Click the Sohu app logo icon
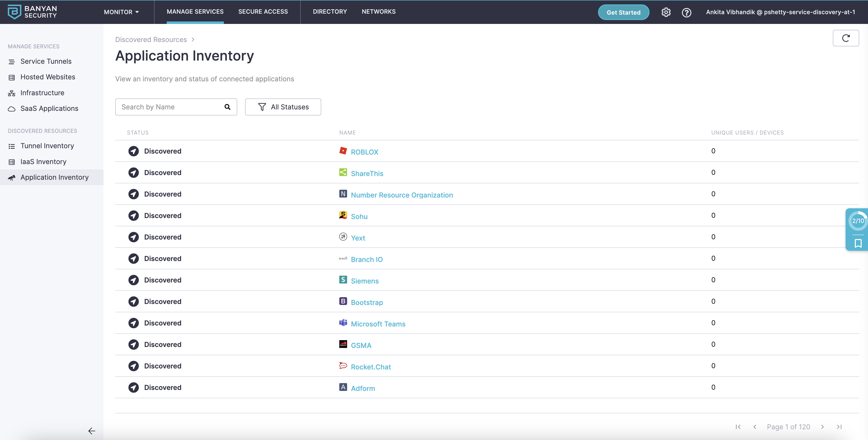Image resolution: width=868 pixels, height=440 pixels. pyautogui.click(x=343, y=215)
